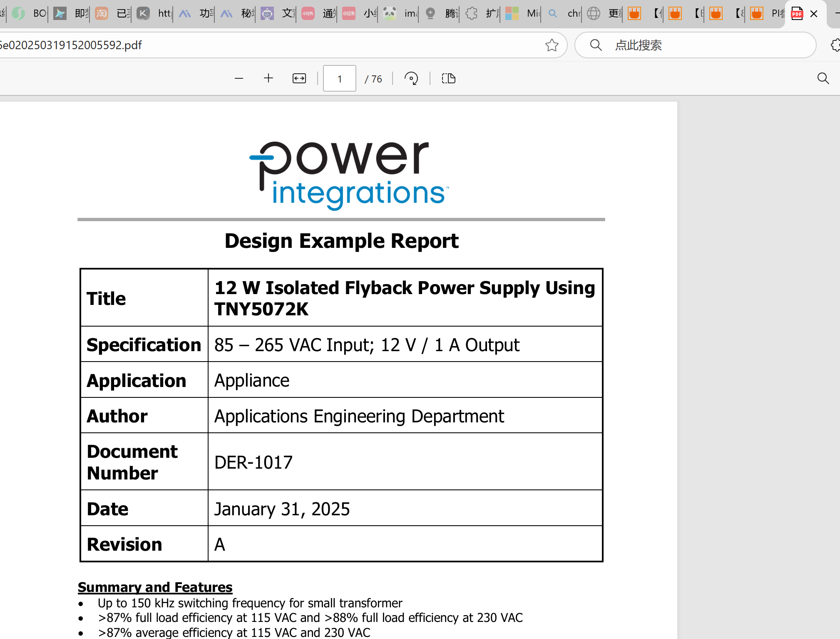The height and width of the screenshot is (639, 840).
Task: Click the '>87% full load efficiency' bullet
Action: [x=310, y=618]
